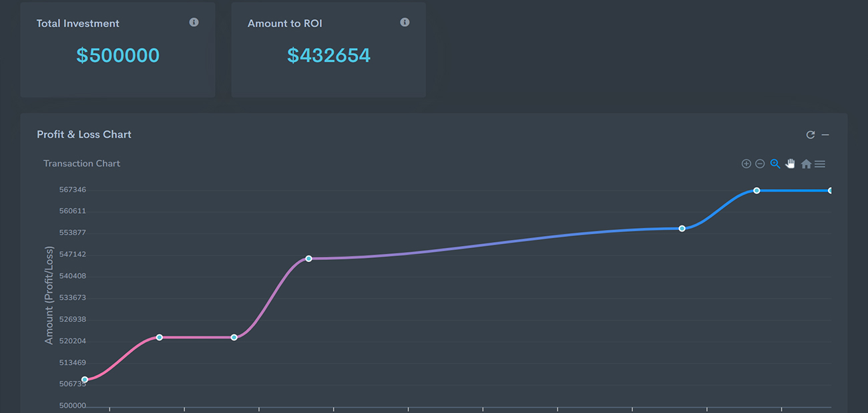Click the Amount to ROI info icon
The image size is (868, 413).
[405, 22]
